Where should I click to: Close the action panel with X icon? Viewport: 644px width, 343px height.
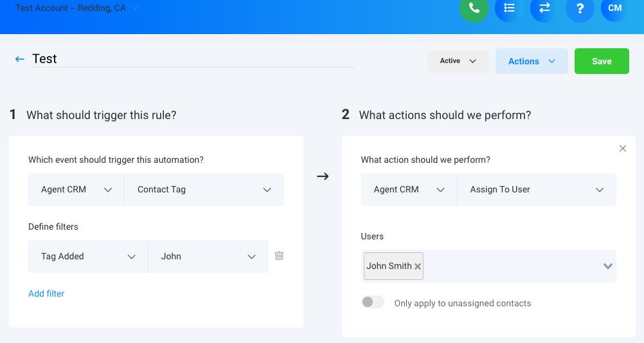coord(623,149)
